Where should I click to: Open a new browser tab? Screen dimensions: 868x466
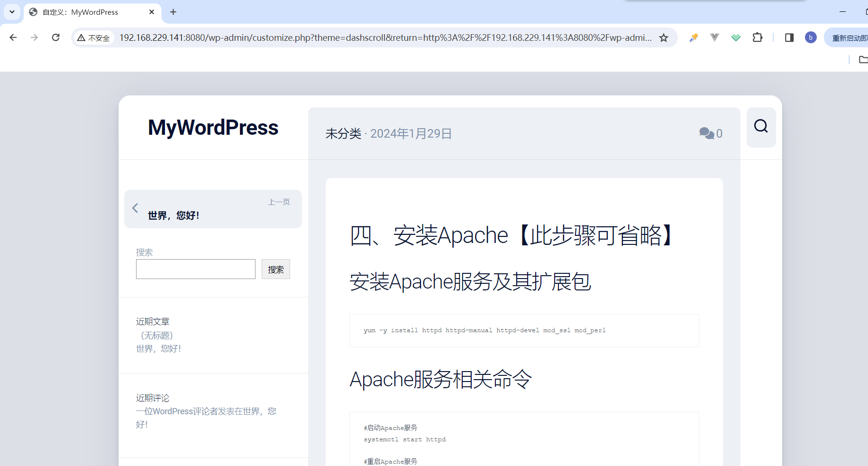pyautogui.click(x=173, y=12)
